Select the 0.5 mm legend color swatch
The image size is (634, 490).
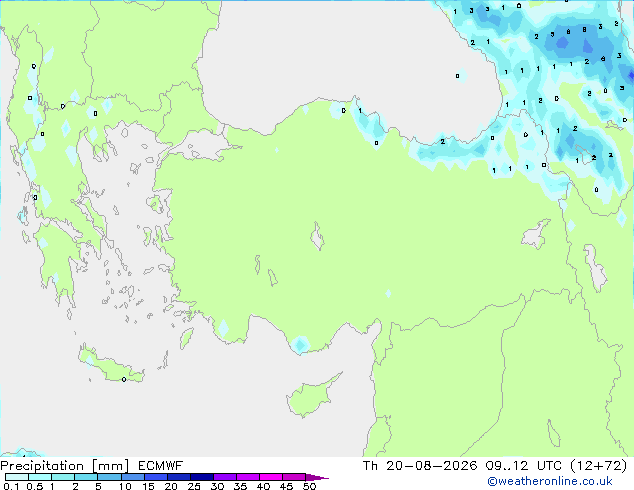pos(40,477)
